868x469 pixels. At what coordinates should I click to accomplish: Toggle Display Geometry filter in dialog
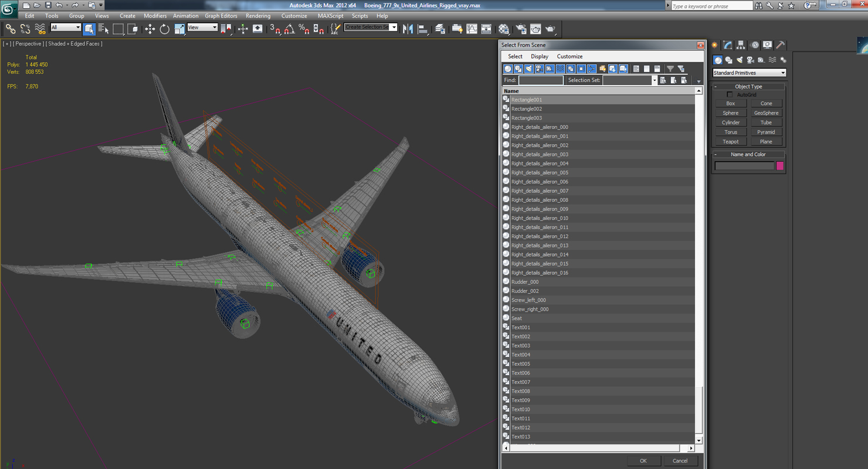(x=508, y=69)
